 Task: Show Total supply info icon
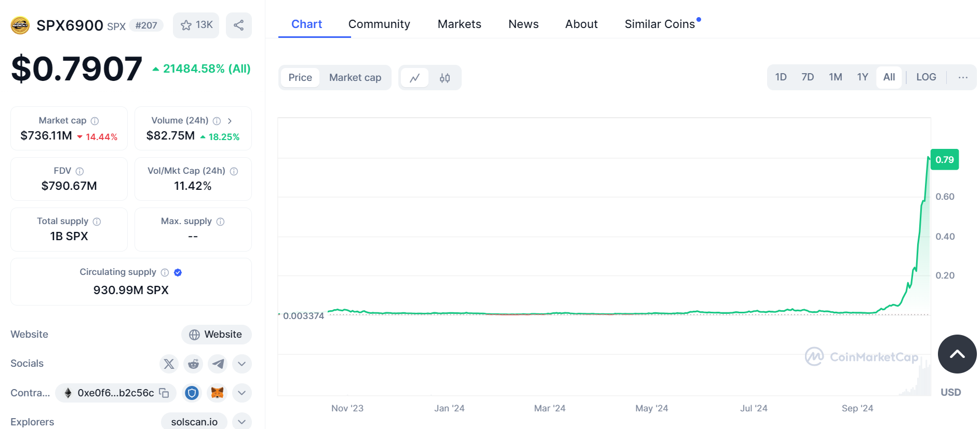click(x=97, y=222)
